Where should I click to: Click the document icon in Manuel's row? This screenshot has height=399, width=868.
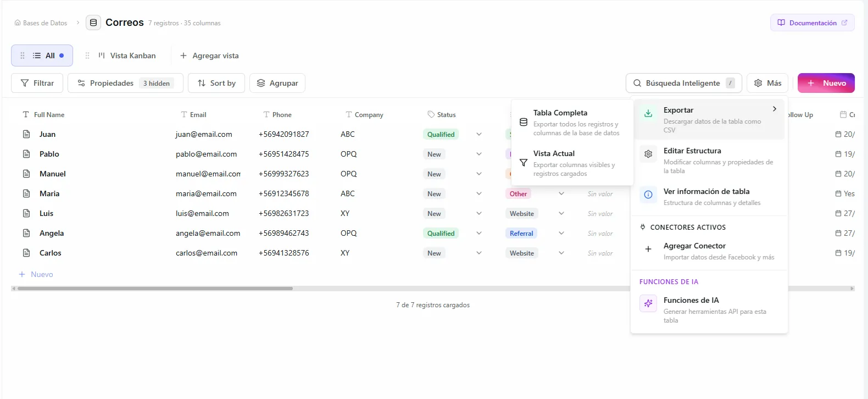(26, 174)
